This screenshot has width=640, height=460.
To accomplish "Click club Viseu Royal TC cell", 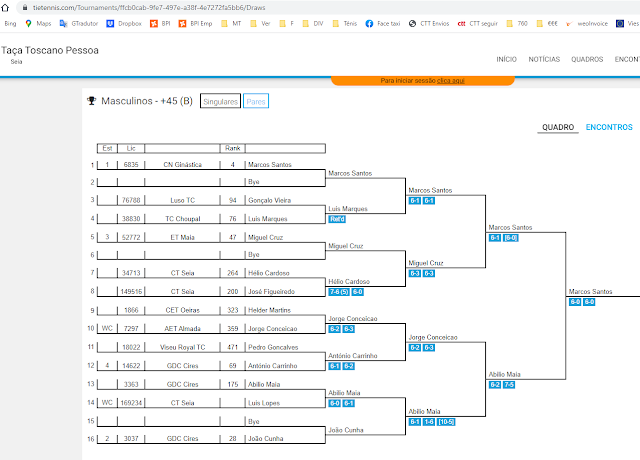I will tap(182, 347).
